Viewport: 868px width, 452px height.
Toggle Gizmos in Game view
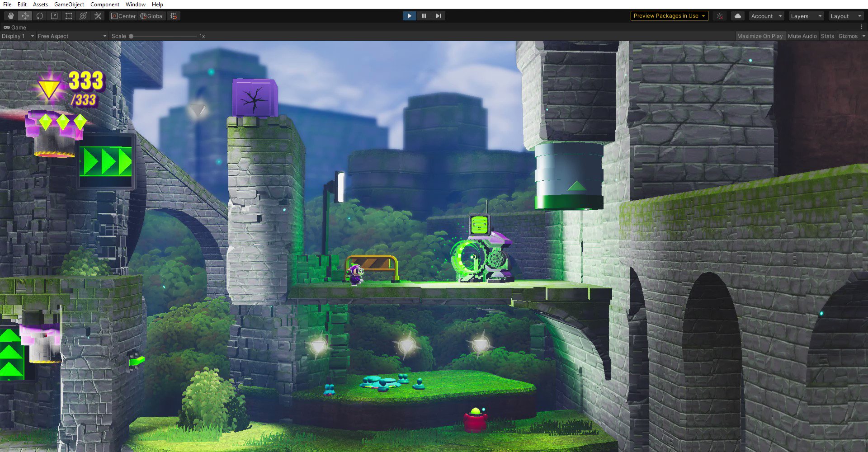click(848, 36)
